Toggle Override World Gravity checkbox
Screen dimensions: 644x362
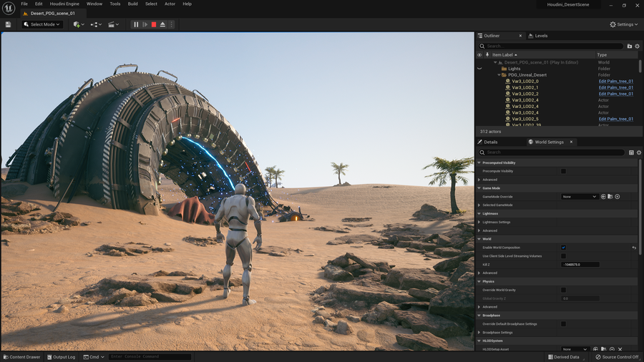[x=563, y=290]
